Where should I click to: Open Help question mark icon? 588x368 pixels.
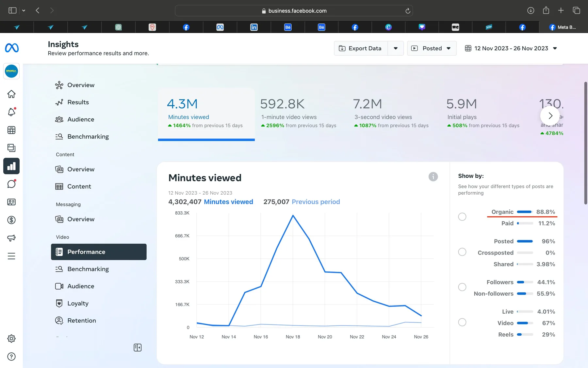pos(11,357)
